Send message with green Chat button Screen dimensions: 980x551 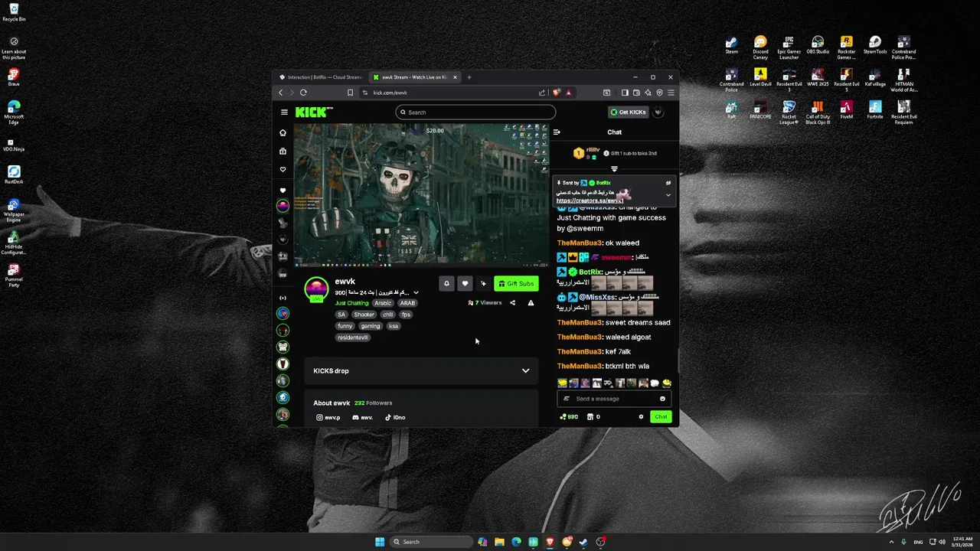tap(661, 417)
